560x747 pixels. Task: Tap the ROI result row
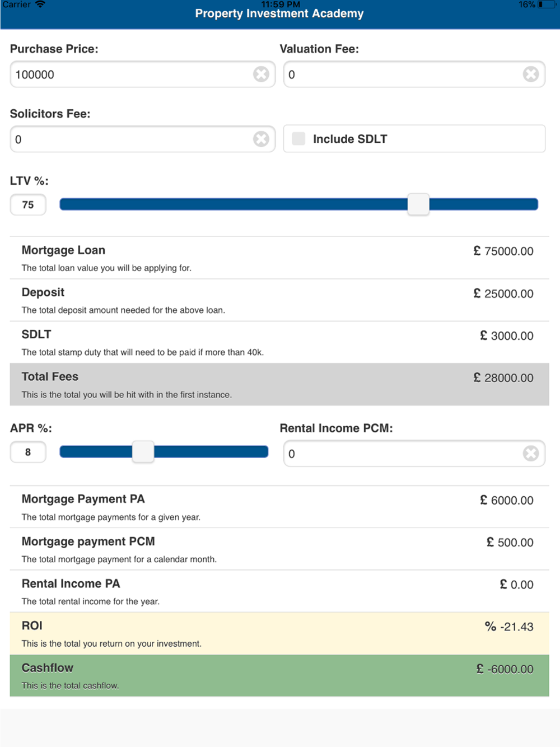(279, 633)
